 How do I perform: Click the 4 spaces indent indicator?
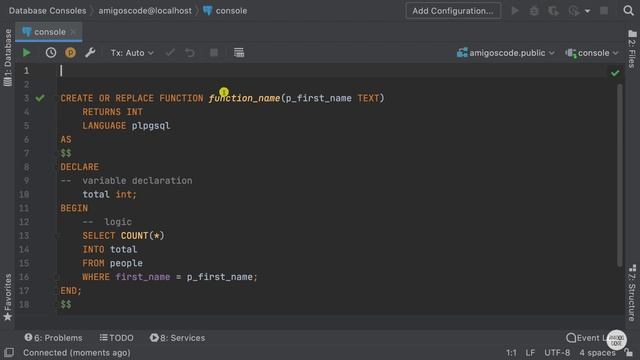point(597,353)
